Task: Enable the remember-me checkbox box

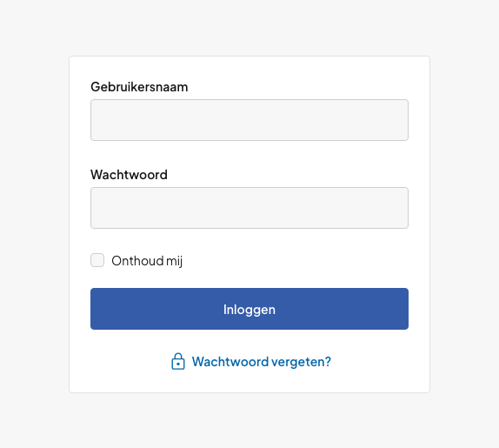Action: 97,260
